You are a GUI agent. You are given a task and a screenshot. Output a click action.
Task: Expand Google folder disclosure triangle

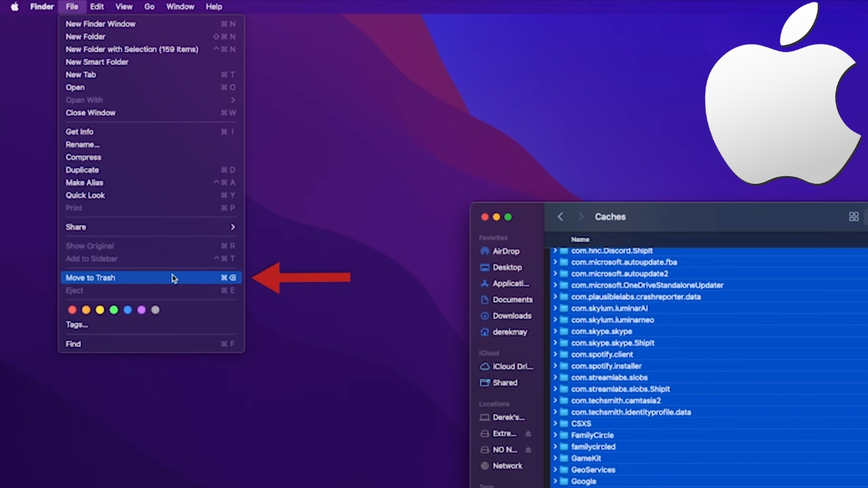coord(555,481)
